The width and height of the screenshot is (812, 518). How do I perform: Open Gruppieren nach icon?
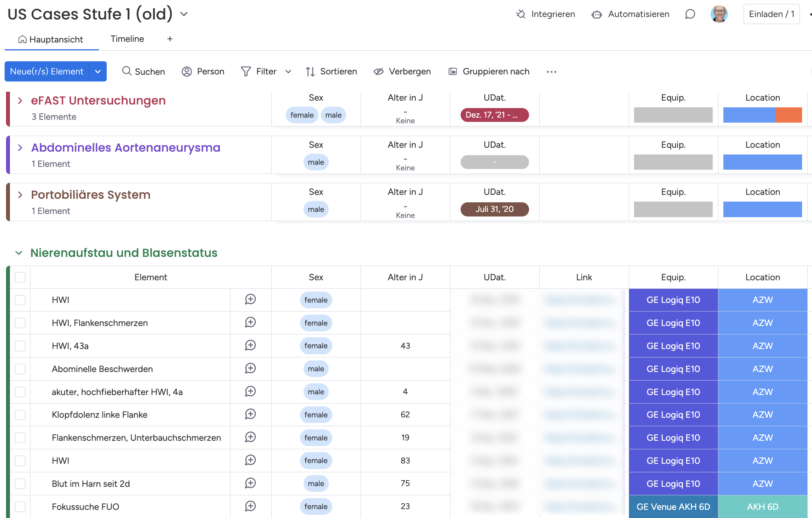point(452,72)
